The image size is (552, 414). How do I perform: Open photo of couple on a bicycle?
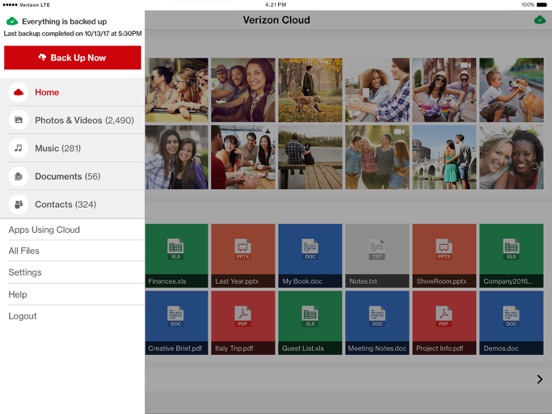(x=444, y=90)
